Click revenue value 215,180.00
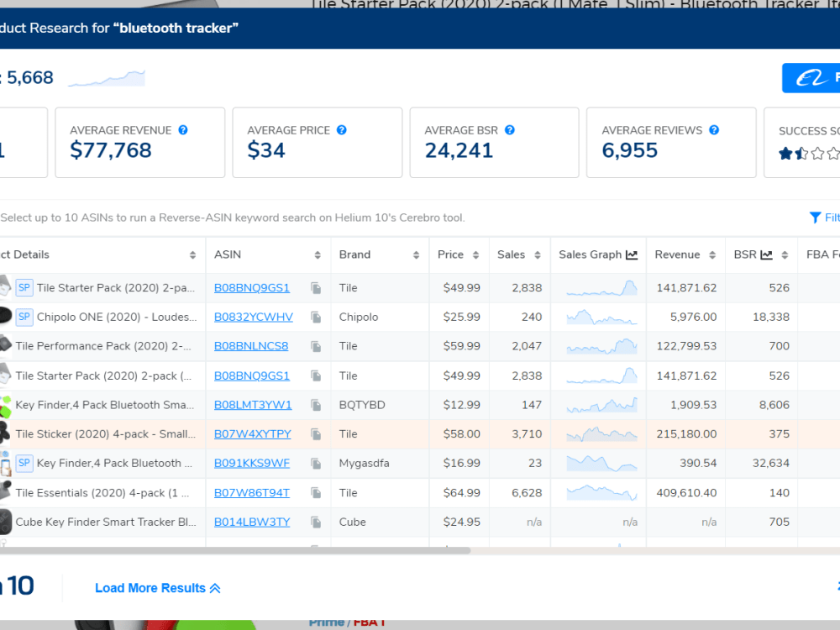The height and width of the screenshot is (630, 840). point(686,434)
